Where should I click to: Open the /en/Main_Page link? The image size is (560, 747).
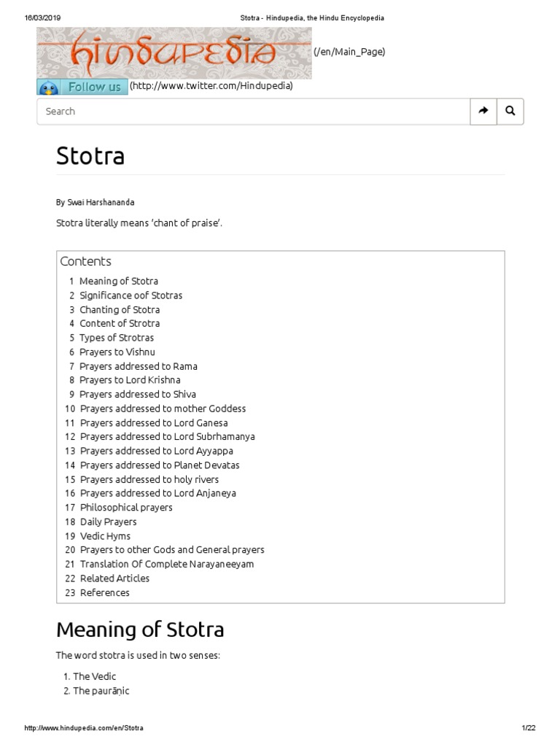click(349, 51)
